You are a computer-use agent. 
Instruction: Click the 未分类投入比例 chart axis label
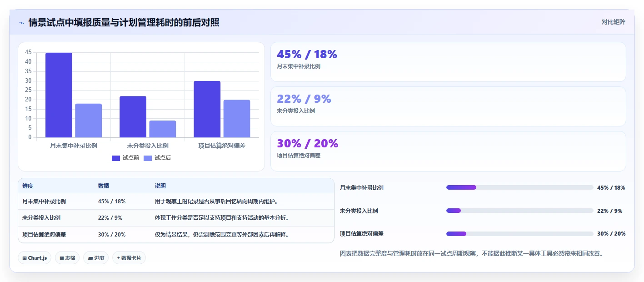[148, 146]
